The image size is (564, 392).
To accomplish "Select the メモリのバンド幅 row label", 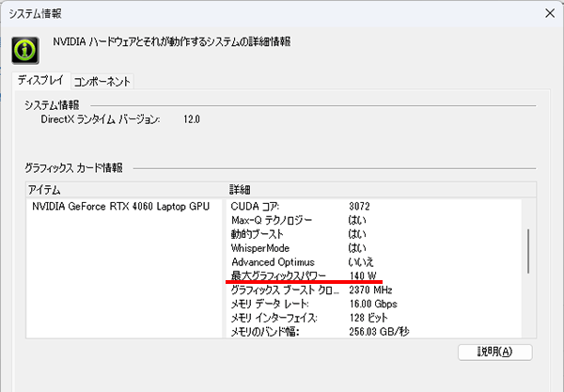I will 265,332.
